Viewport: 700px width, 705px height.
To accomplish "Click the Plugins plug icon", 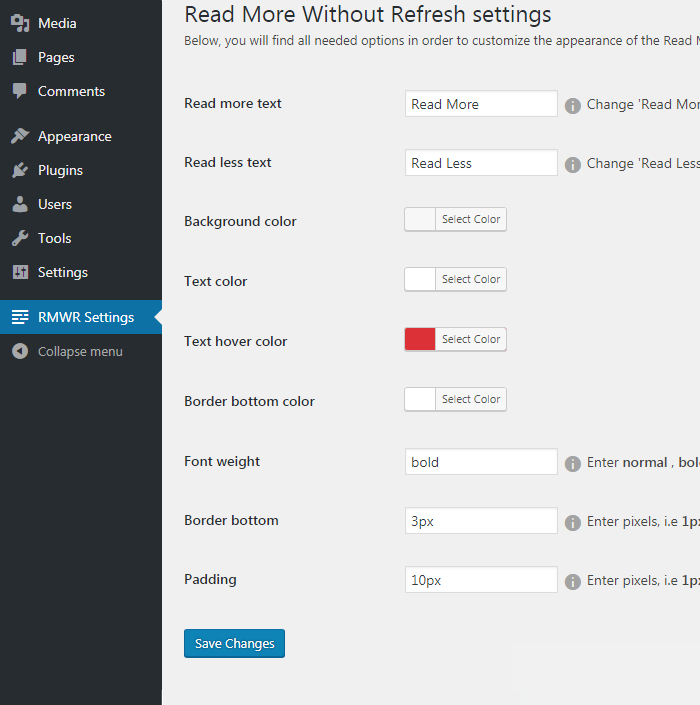I will coord(20,170).
